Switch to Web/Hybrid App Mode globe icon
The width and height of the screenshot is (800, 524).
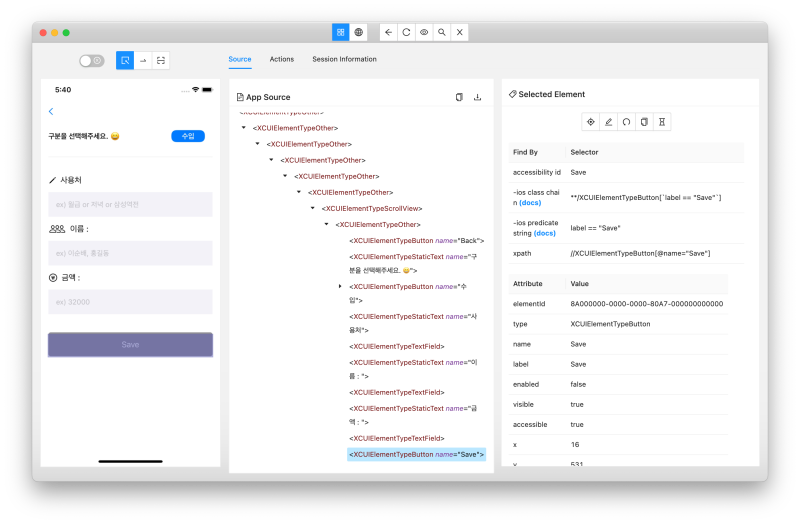point(359,32)
